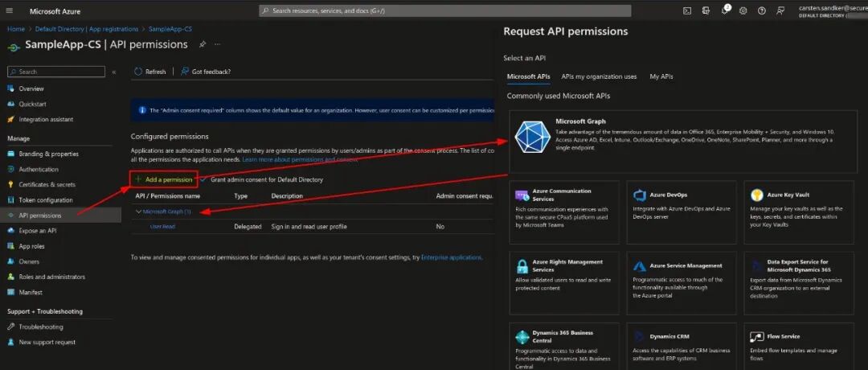Open the help question mark icon
The width and height of the screenshot is (868, 370).
(762, 10)
